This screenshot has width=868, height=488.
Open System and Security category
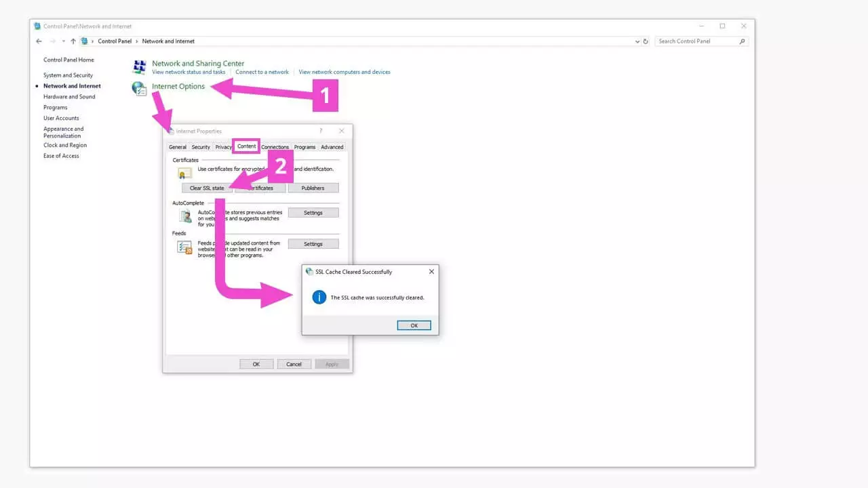point(68,75)
